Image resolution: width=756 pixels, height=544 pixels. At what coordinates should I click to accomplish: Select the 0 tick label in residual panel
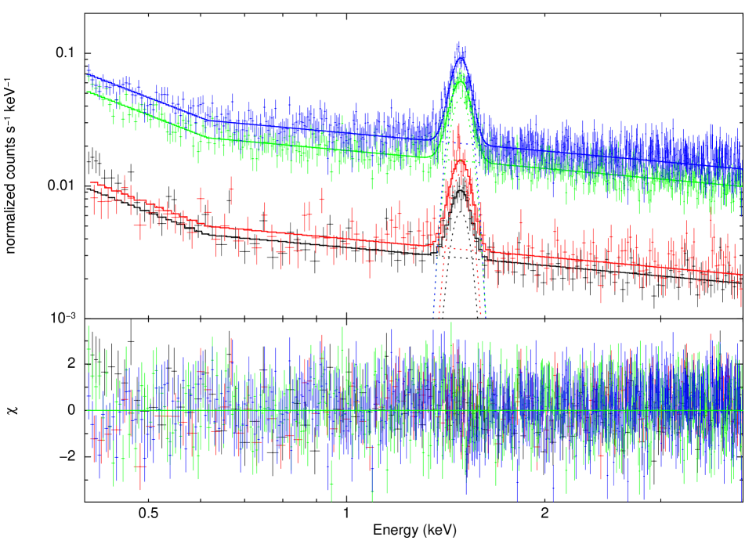(71, 410)
